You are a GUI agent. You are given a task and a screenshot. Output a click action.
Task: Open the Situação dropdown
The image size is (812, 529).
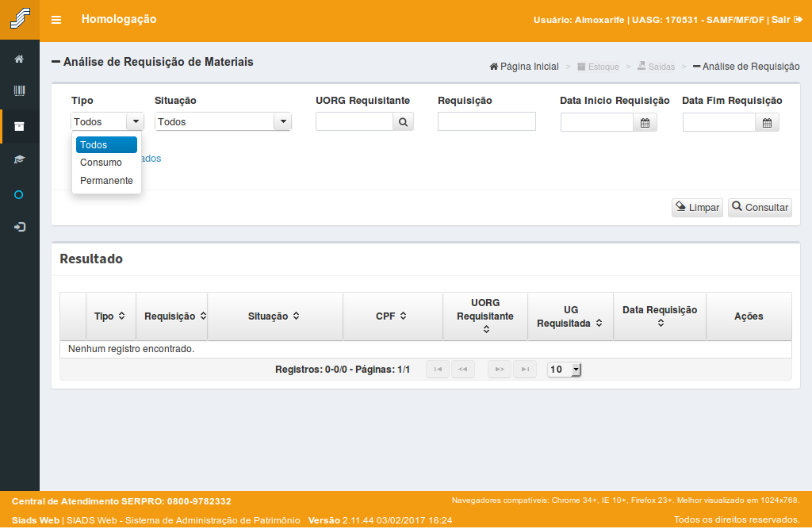pos(223,122)
